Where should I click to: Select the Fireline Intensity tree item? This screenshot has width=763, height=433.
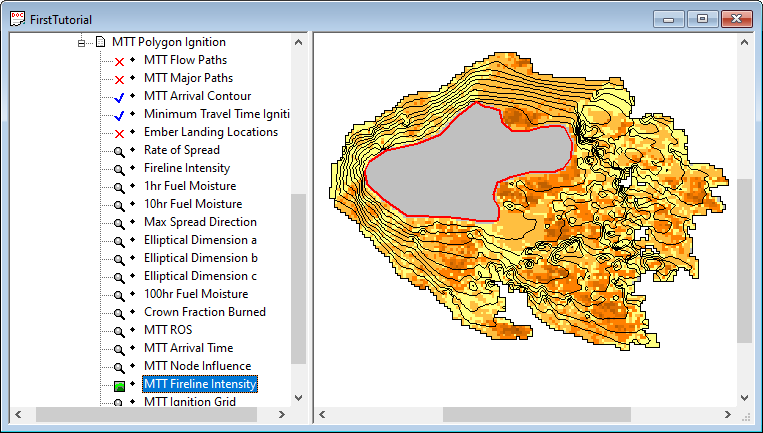click(187, 168)
